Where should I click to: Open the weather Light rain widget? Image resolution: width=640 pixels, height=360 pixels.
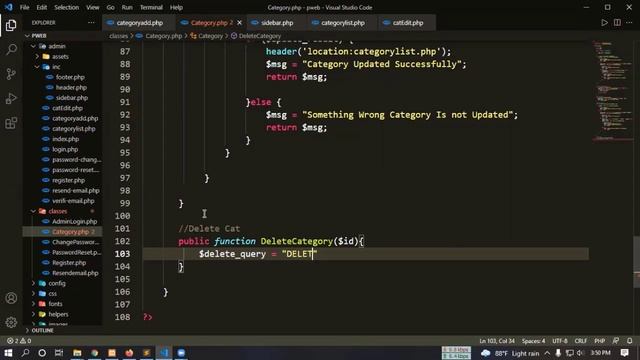click(x=510, y=353)
